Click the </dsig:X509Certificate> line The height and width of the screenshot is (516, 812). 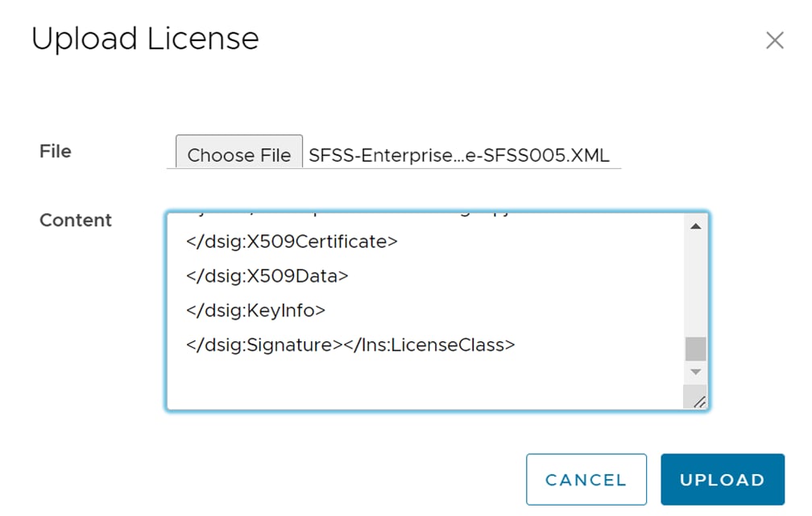click(292, 241)
